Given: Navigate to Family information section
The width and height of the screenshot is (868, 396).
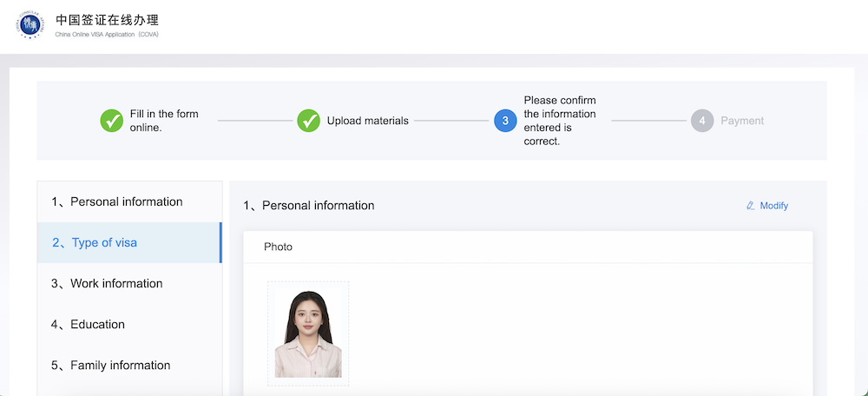Looking at the screenshot, I should (x=120, y=365).
